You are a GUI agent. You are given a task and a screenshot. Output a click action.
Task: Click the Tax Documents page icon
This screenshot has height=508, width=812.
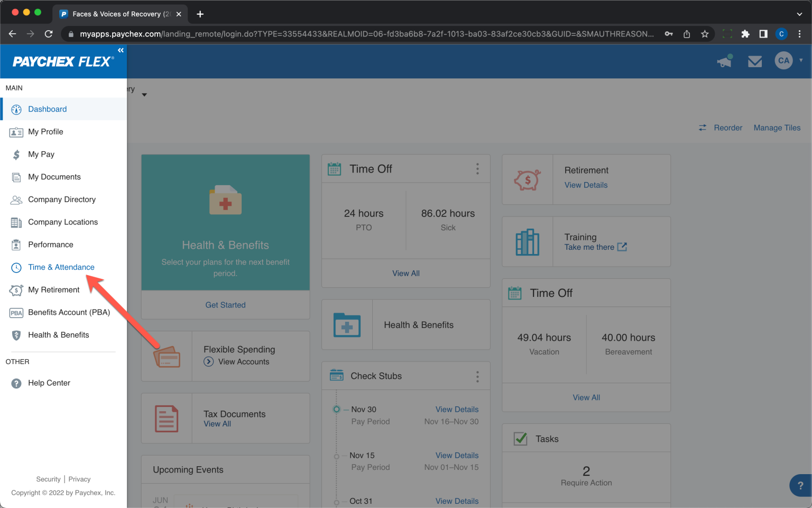pos(167,419)
